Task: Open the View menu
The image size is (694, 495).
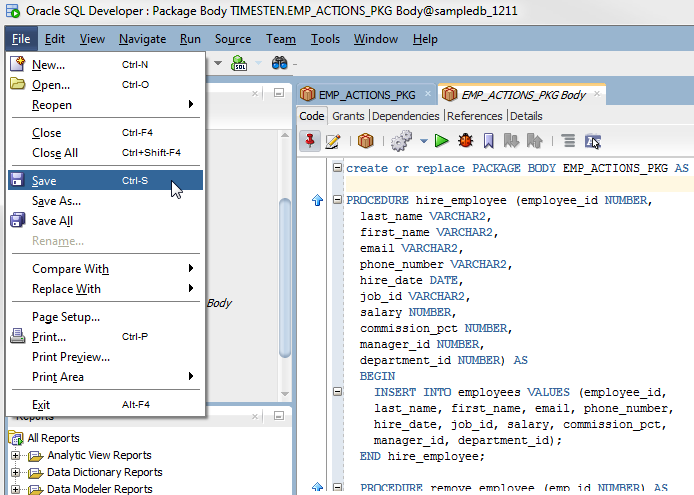Action: click(x=92, y=39)
